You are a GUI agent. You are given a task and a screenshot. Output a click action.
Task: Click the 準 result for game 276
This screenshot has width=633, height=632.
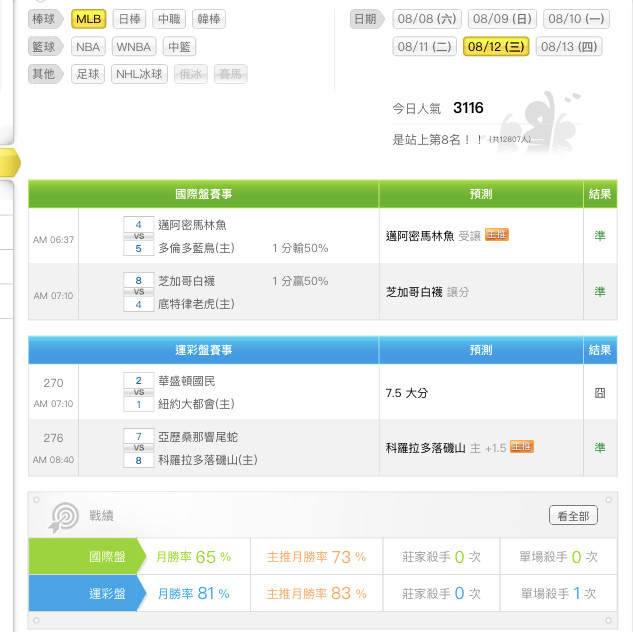600,448
